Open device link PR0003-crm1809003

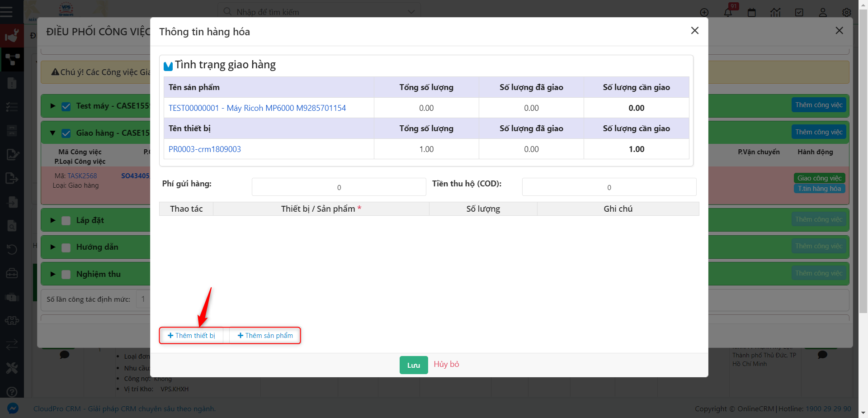(205, 149)
